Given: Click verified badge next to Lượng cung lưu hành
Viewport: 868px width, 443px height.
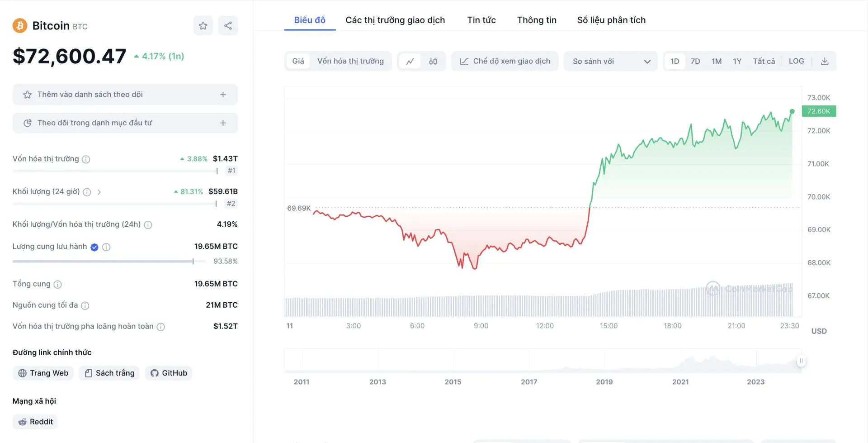Looking at the screenshot, I should pyautogui.click(x=94, y=247).
